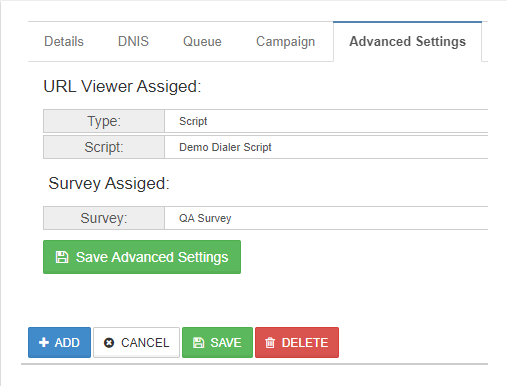Click the 'URL Viewer Assiged:' heading
This screenshot has height=386, width=507.
122,86
